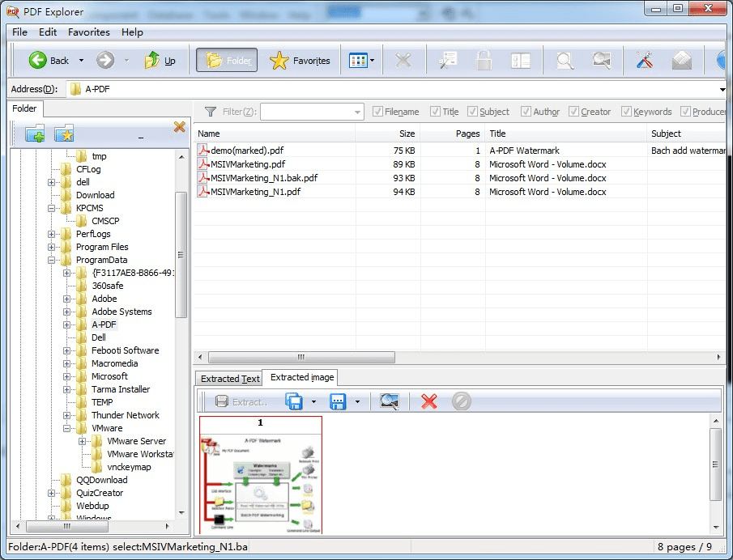The height and width of the screenshot is (560, 733).
Task: Open the image preview magnifier in bottom toolbar
Action: click(390, 401)
